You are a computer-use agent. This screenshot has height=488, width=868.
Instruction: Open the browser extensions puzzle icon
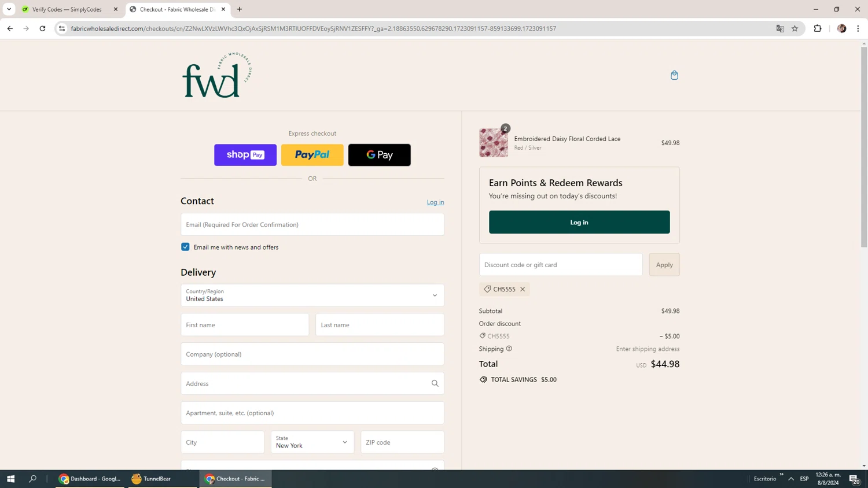click(818, 28)
